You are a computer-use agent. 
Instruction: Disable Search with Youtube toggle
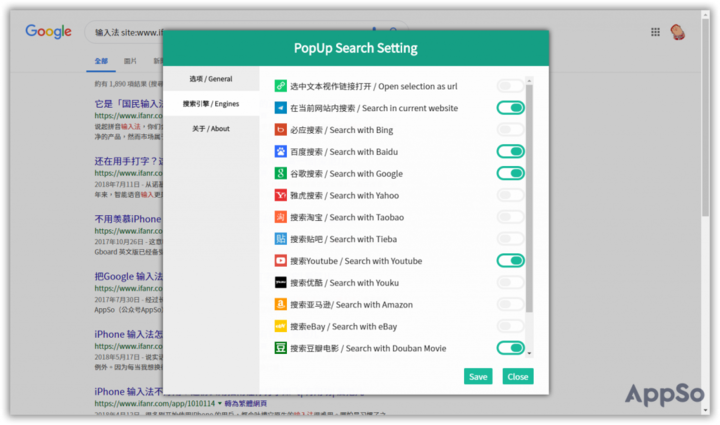pos(510,261)
